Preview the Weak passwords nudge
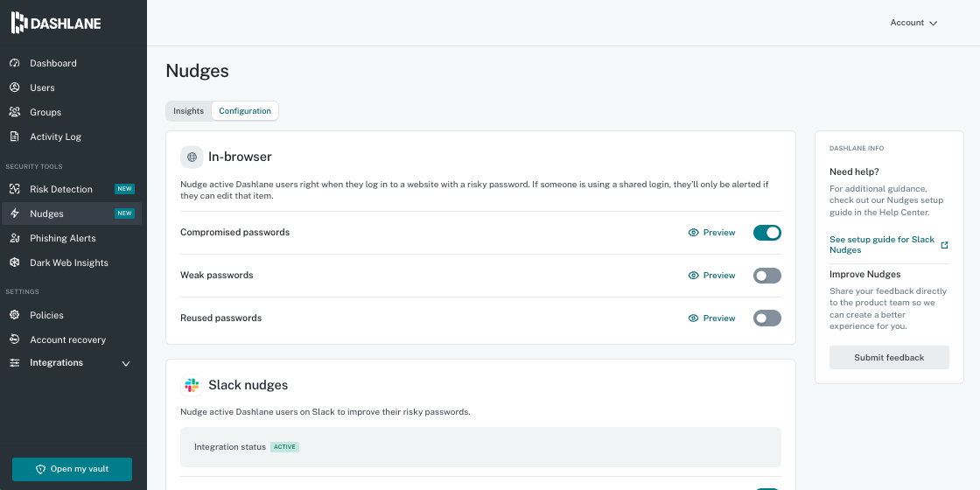Image resolution: width=980 pixels, height=490 pixels. tap(711, 276)
